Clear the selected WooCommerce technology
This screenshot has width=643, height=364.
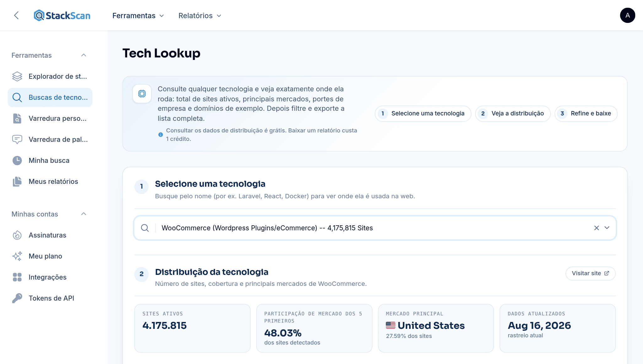pyautogui.click(x=597, y=228)
